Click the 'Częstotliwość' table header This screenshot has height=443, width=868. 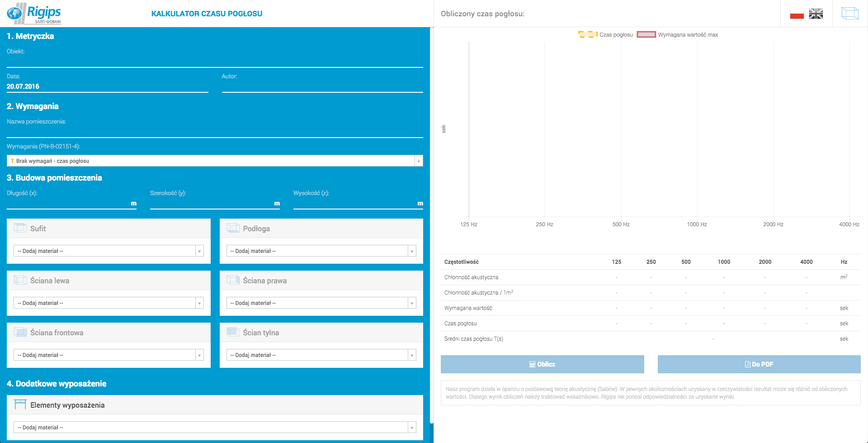click(x=461, y=262)
